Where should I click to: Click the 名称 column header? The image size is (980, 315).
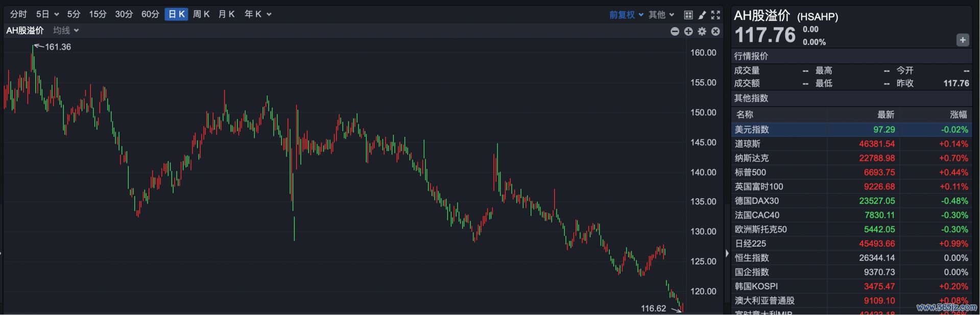[745, 115]
